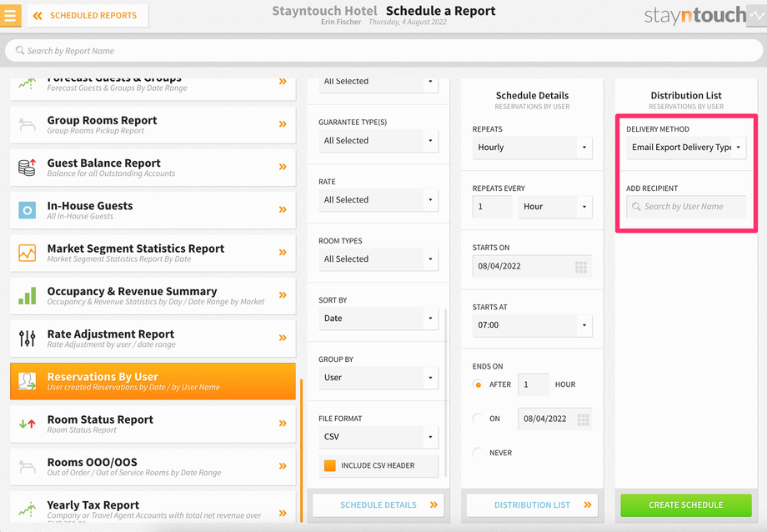Open Guest Balance Report chevron arrow
The image size is (767, 532).
coord(283,167)
